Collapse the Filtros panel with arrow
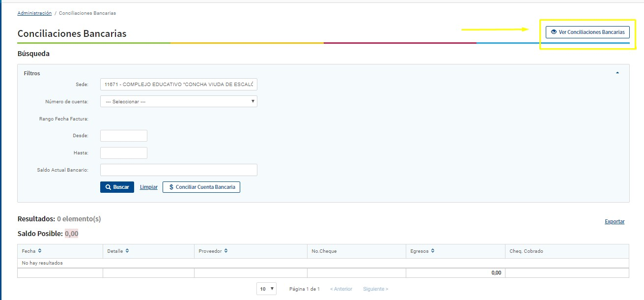Image resolution: width=644 pixels, height=300 pixels. click(x=617, y=73)
